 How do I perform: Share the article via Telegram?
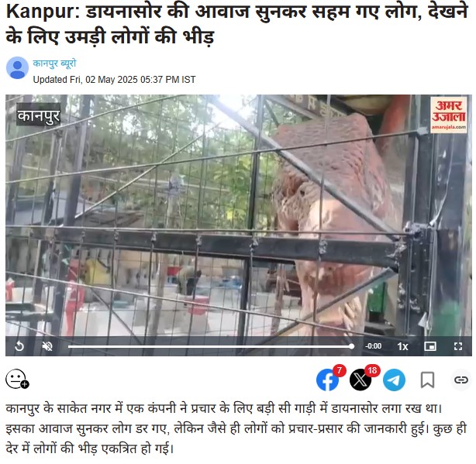click(394, 380)
